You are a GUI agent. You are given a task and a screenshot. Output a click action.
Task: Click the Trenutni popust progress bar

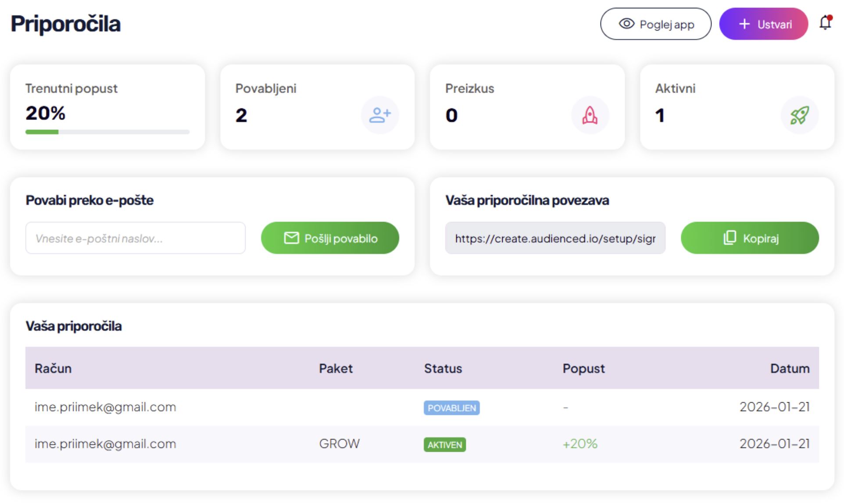coord(107,132)
